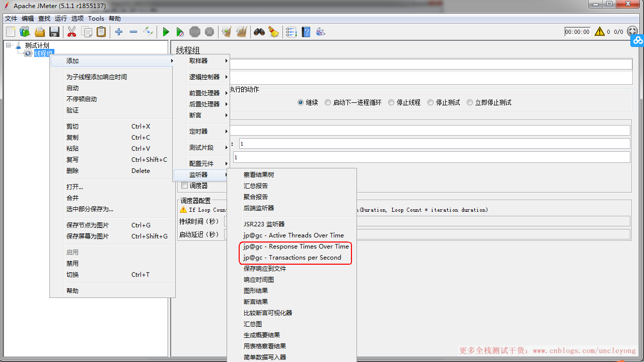Screen dimensions: 644x362
Task: Select the 线程组 tree item
Action: point(43,53)
